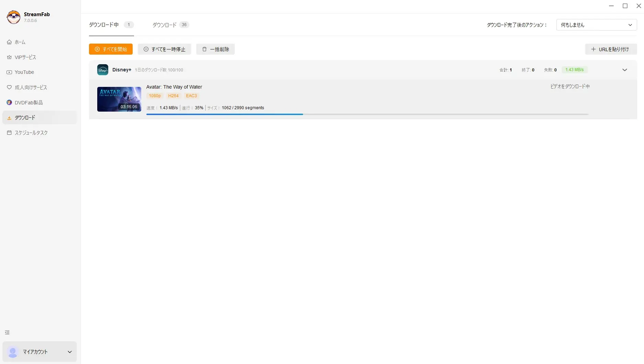Image resolution: width=644 pixels, height=364 pixels.
Task: Expand the マイアカウント chevron
Action: (70, 352)
